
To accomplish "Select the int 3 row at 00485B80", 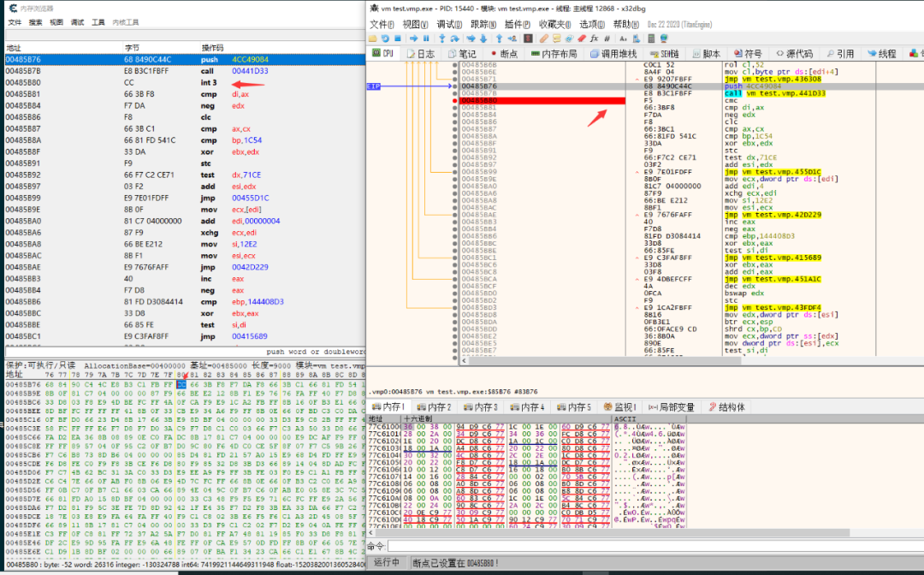I will click(x=185, y=82).
